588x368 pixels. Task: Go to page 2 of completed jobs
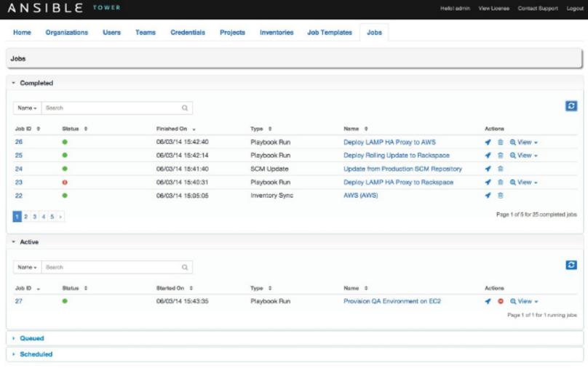tap(26, 217)
